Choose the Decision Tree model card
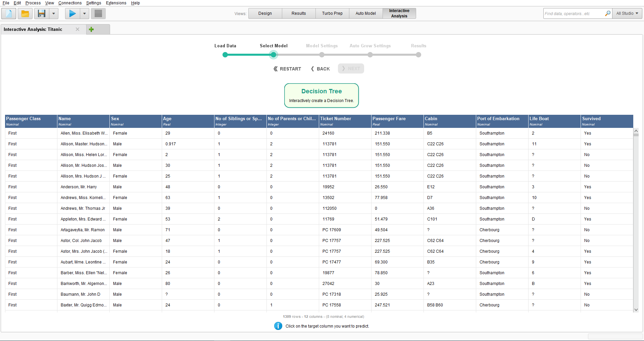This screenshot has height=341, width=644. 321,96
